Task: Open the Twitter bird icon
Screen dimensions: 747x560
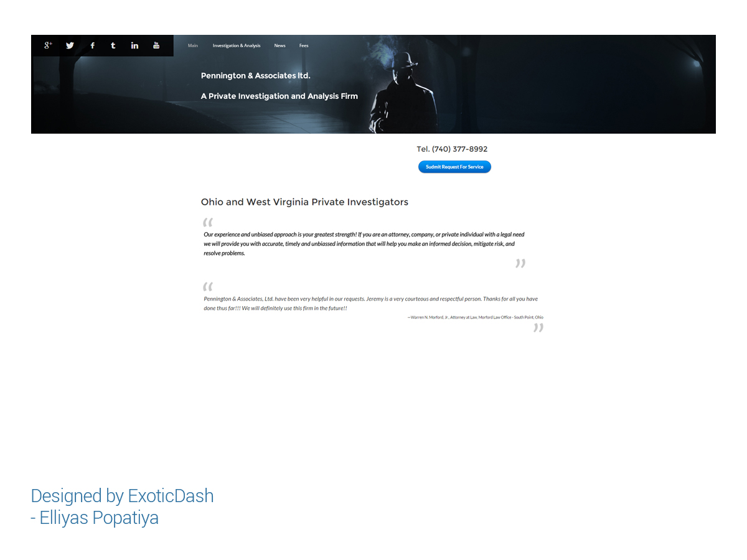Action: pyautogui.click(x=70, y=45)
